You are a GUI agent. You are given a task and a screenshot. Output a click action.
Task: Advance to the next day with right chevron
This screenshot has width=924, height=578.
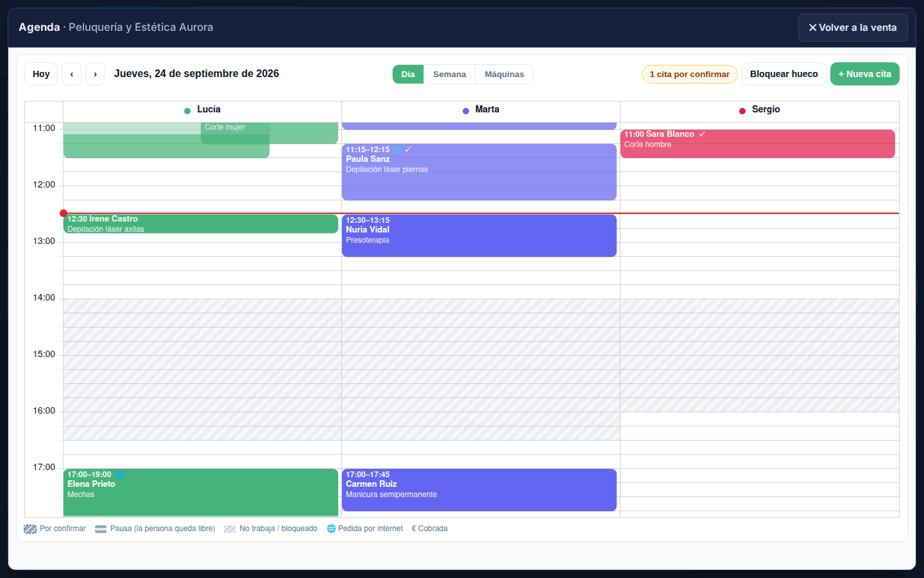pyautogui.click(x=95, y=74)
